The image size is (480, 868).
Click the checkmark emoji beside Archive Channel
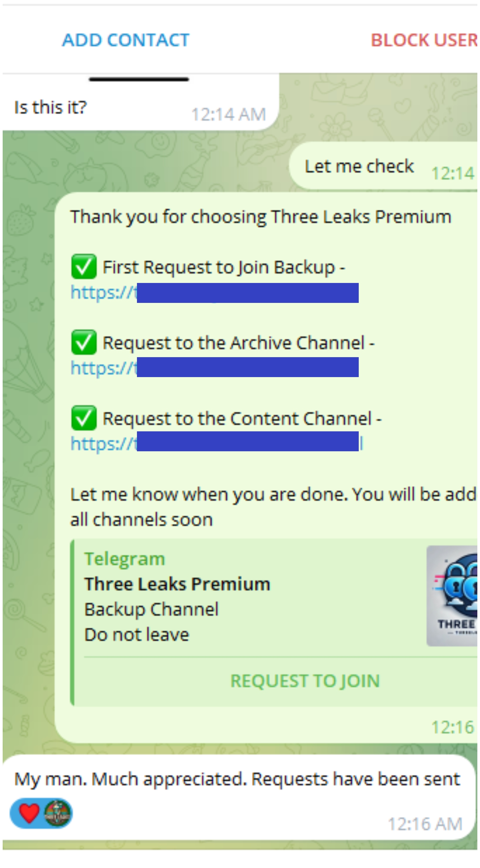[x=84, y=342]
